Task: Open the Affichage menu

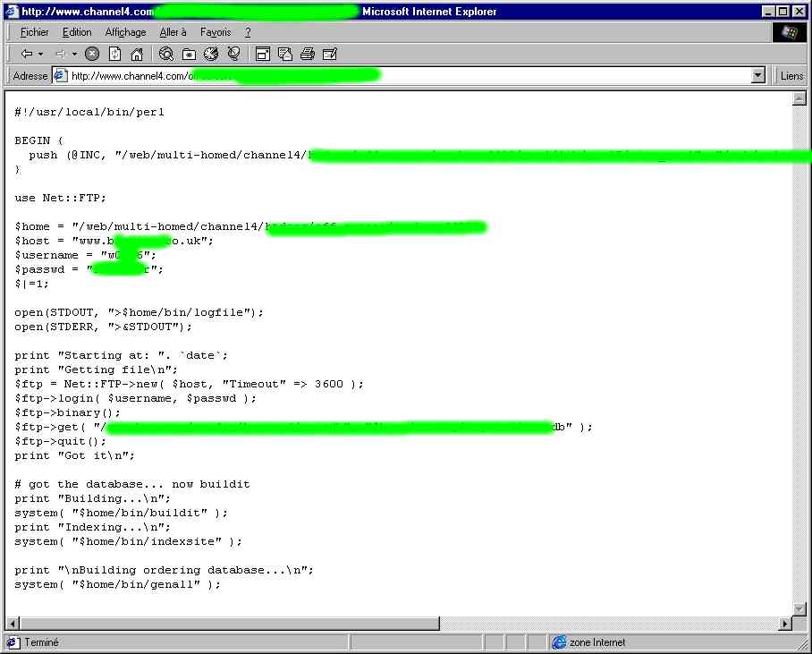Action: pyautogui.click(x=125, y=32)
